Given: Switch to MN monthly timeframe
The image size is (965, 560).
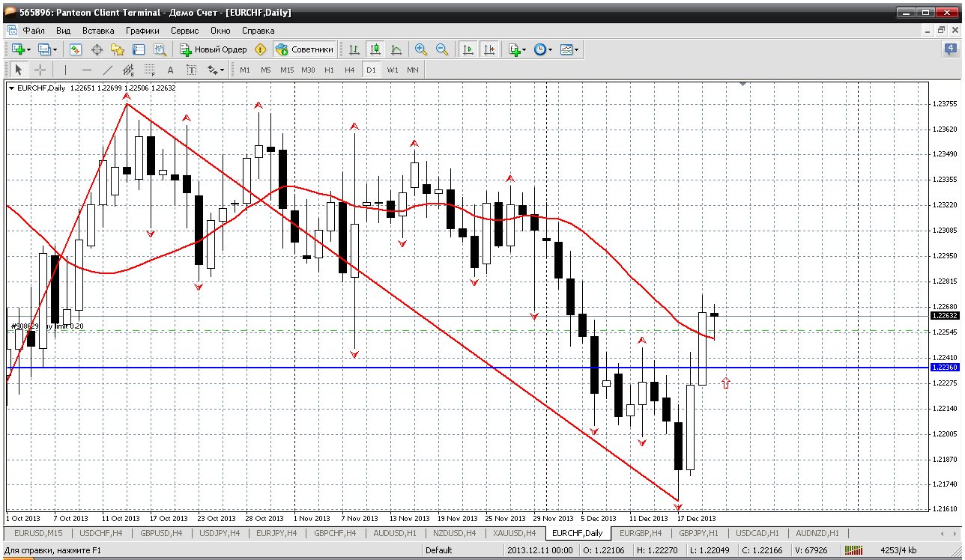Looking at the screenshot, I should point(413,70).
